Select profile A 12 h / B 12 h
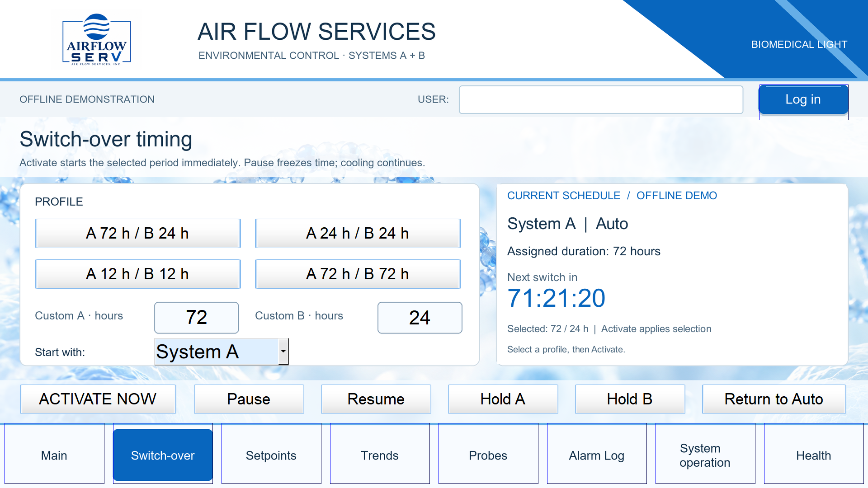Viewport: 868px width, 488px height. (x=137, y=274)
